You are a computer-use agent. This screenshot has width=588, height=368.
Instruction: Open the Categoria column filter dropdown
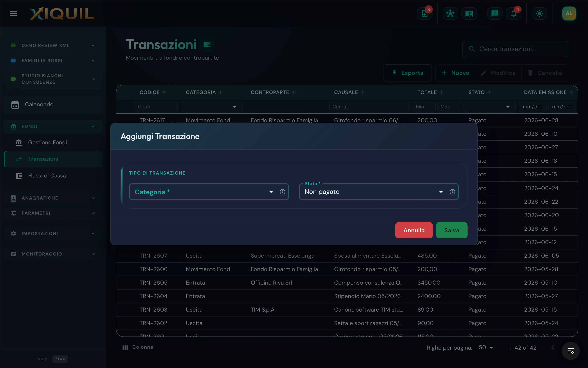(x=211, y=107)
